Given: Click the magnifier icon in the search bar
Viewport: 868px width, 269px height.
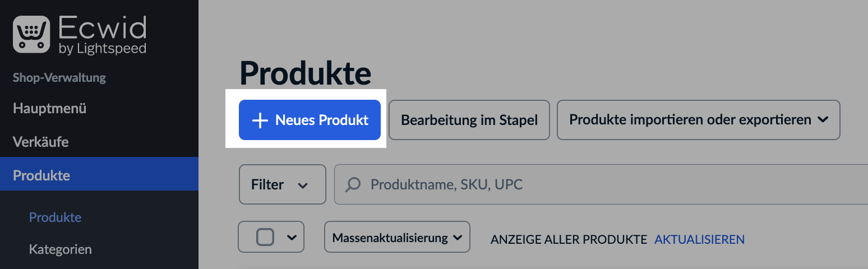Looking at the screenshot, I should coord(353,184).
